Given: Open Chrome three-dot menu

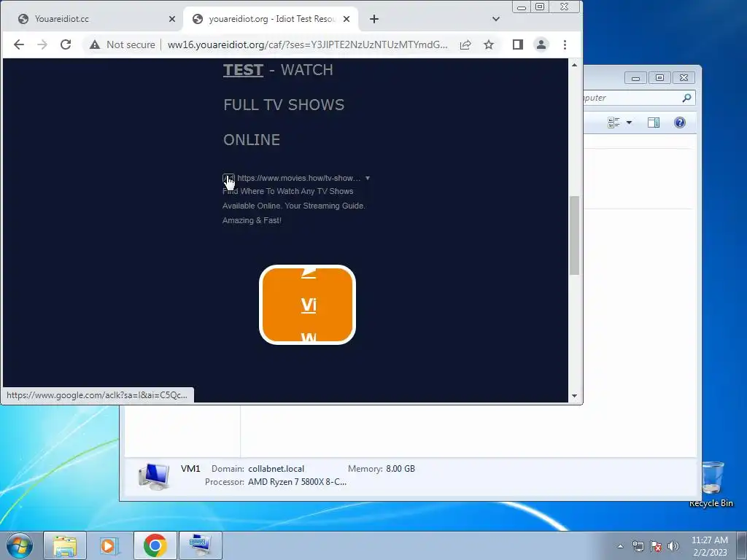Looking at the screenshot, I should pyautogui.click(x=565, y=44).
